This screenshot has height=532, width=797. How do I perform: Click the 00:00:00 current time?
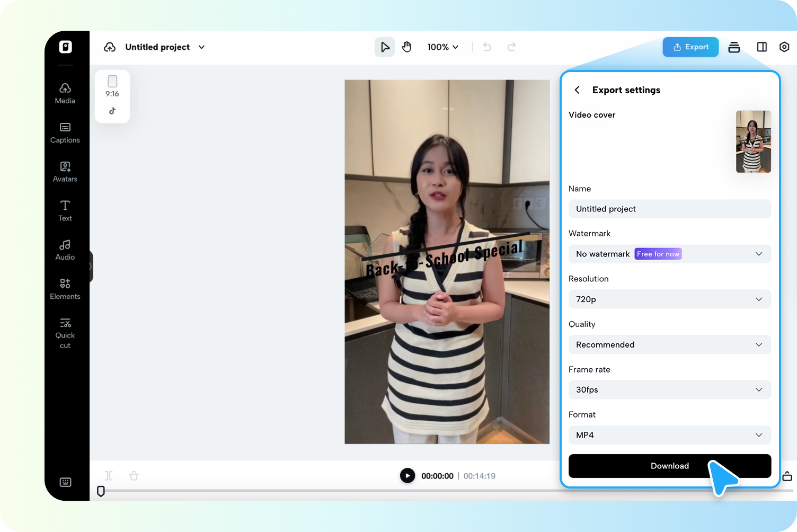[x=437, y=476]
